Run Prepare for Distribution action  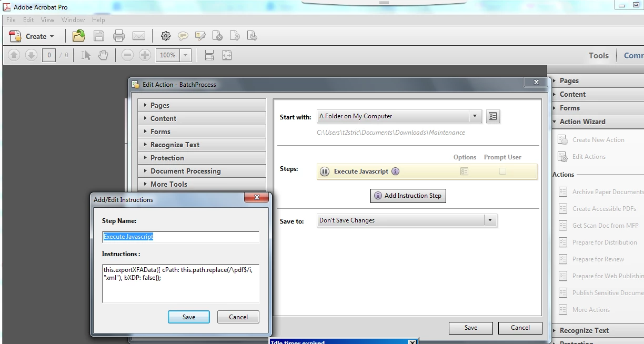click(x=598, y=242)
